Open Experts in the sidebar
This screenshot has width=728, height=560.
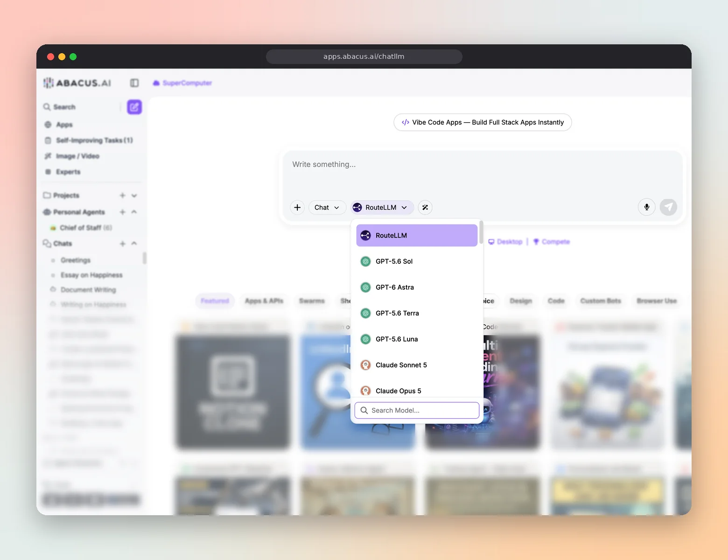63,172
